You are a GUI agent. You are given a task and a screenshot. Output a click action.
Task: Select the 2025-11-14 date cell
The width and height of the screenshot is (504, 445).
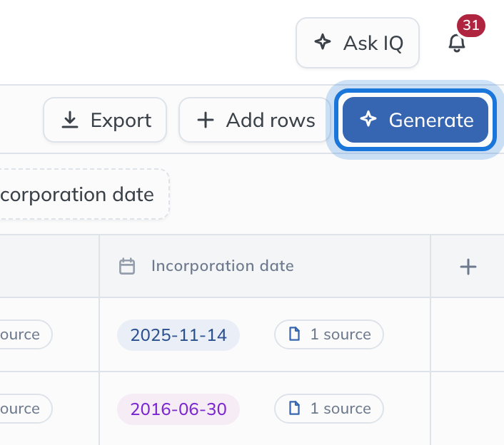[x=178, y=335]
